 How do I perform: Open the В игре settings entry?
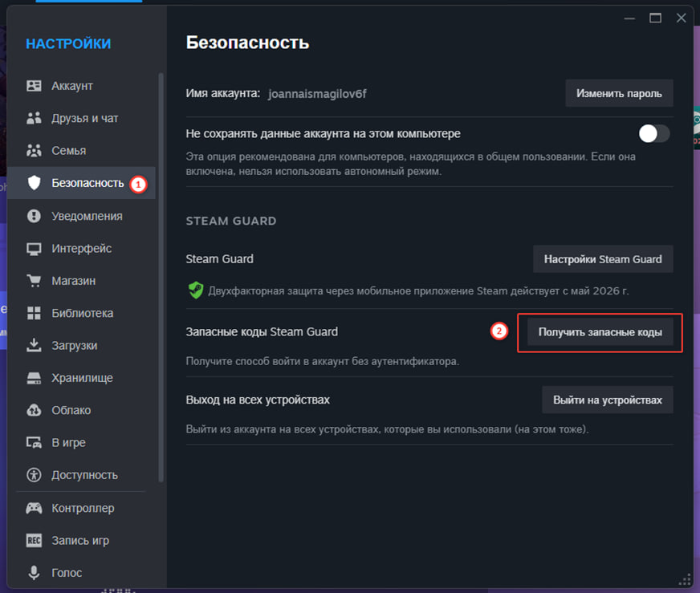pyautogui.click(x=81, y=443)
